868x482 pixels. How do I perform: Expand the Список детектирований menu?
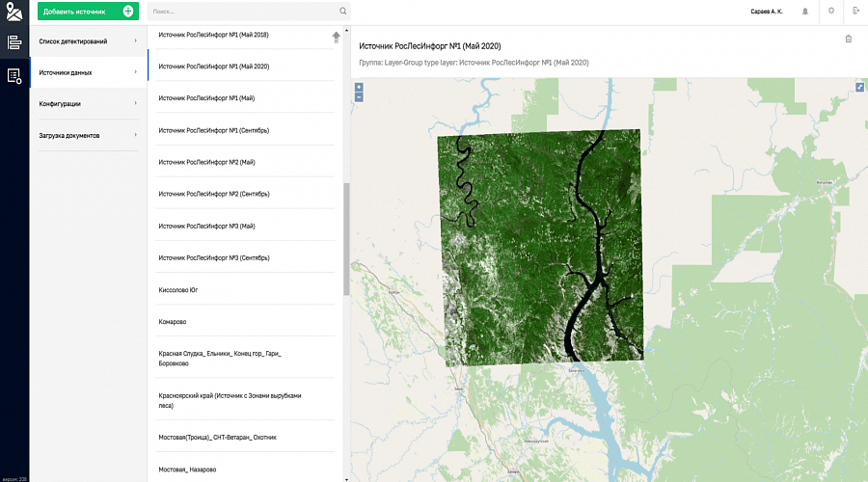pos(88,41)
